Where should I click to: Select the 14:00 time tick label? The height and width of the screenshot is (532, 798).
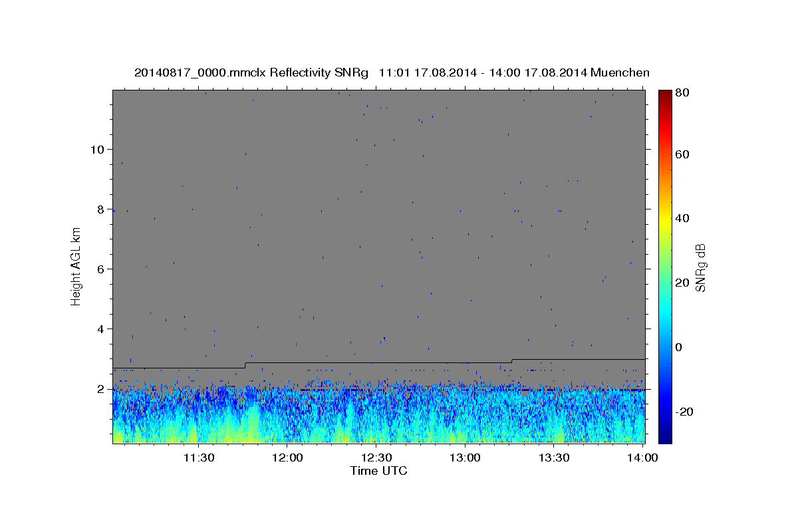[642, 458]
